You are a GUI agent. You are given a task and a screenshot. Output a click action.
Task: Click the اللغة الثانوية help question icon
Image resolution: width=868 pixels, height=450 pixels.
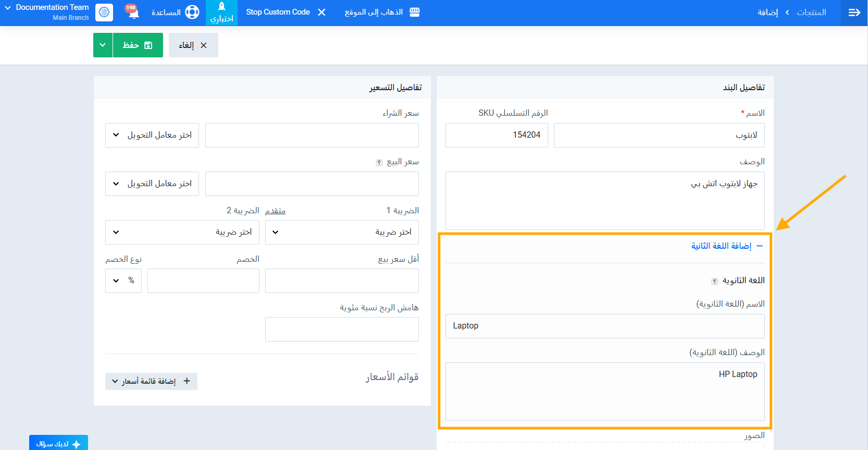tap(715, 282)
